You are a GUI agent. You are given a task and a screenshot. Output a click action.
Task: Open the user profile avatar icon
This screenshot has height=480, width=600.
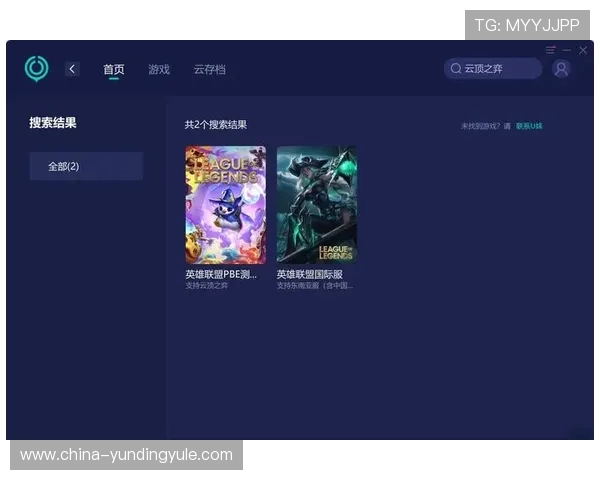(x=561, y=69)
